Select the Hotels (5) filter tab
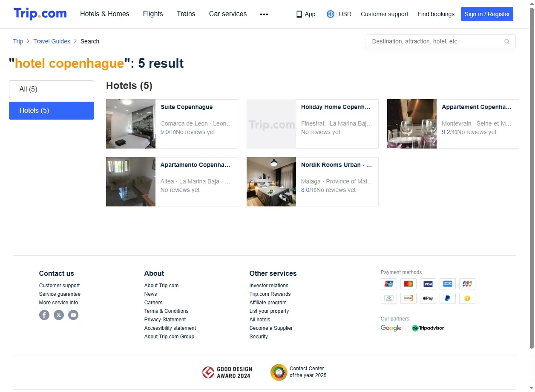This screenshot has height=392, width=535. [52, 111]
